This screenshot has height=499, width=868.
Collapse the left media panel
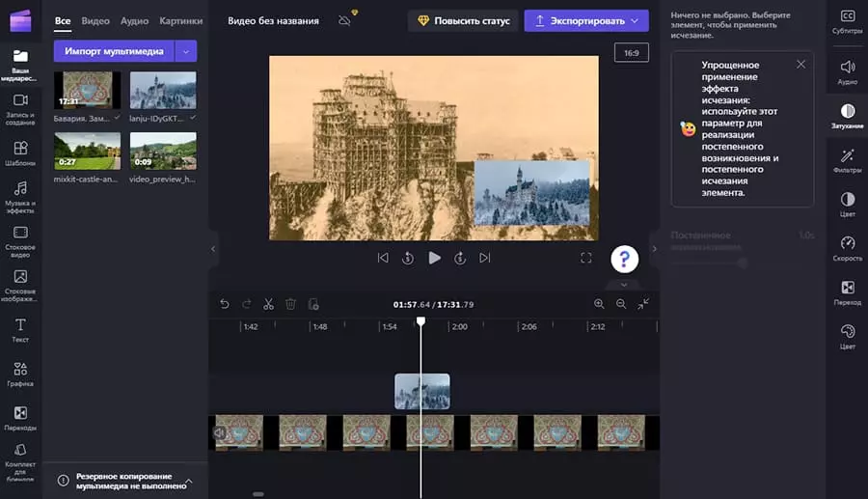[x=212, y=249]
